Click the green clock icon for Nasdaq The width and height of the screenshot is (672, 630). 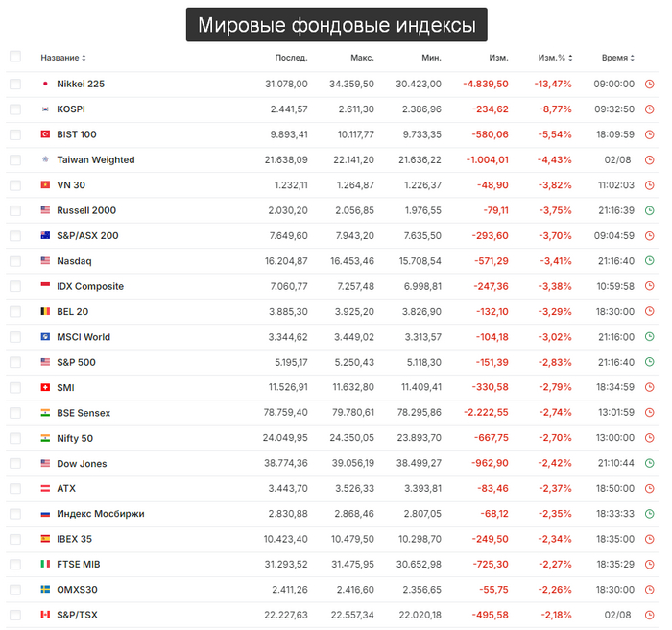[649, 261]
